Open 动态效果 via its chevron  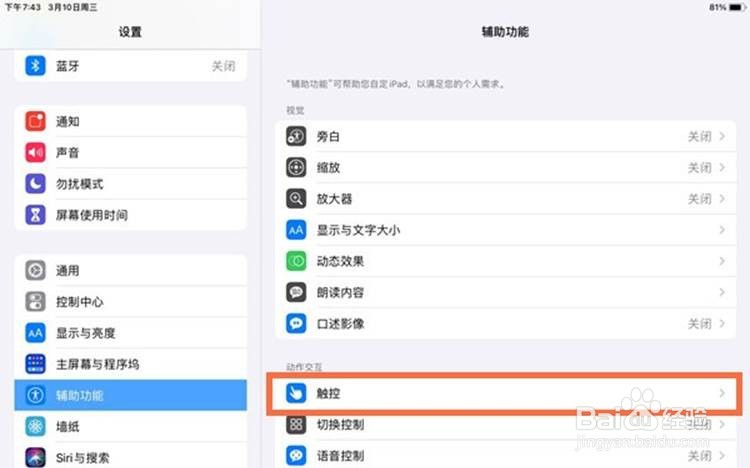click(722, 261)
